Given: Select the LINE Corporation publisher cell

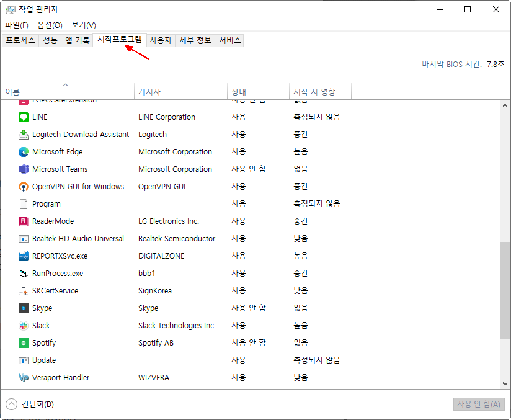Looking at the screenshot, I should [167, 117].
